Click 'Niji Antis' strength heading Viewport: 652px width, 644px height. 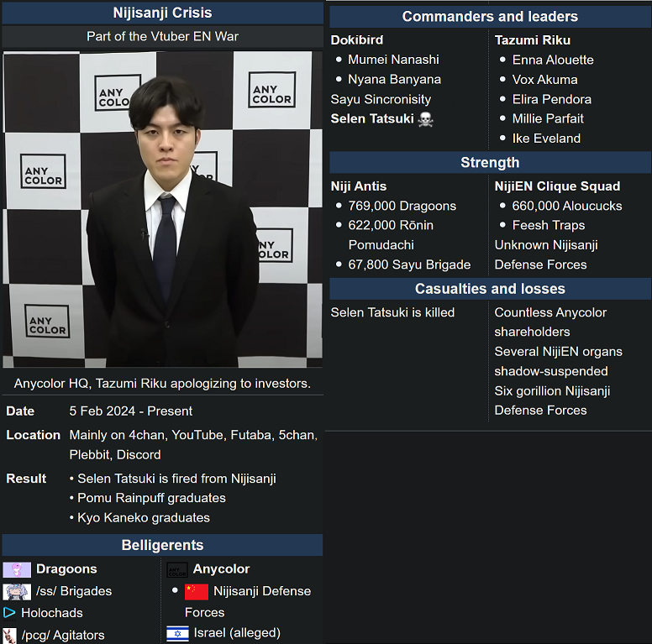coord(359,186)
